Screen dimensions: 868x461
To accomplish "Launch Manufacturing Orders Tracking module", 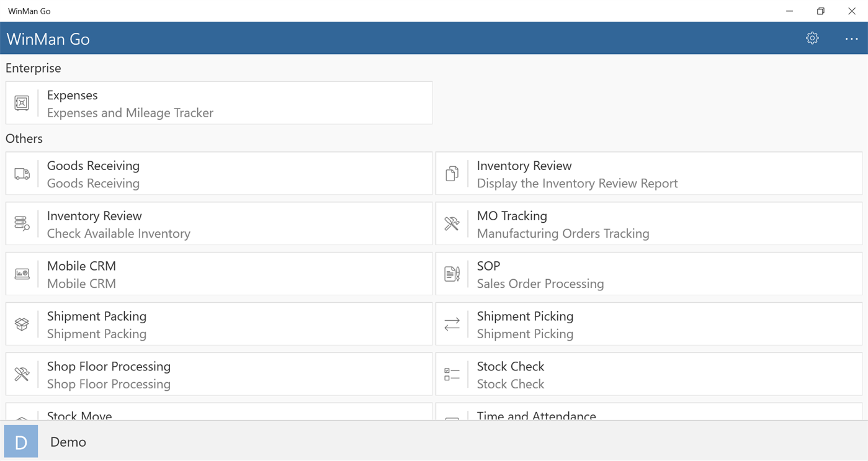I will 664,224.
